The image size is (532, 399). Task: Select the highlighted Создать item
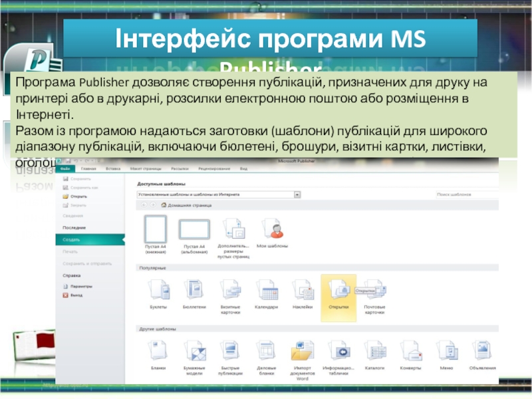click(90, 239)
